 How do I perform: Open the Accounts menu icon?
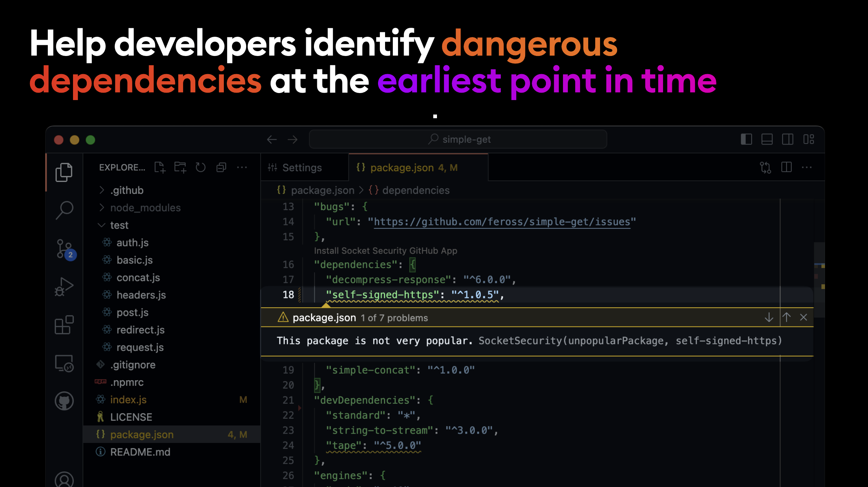(x=64, y=480)
